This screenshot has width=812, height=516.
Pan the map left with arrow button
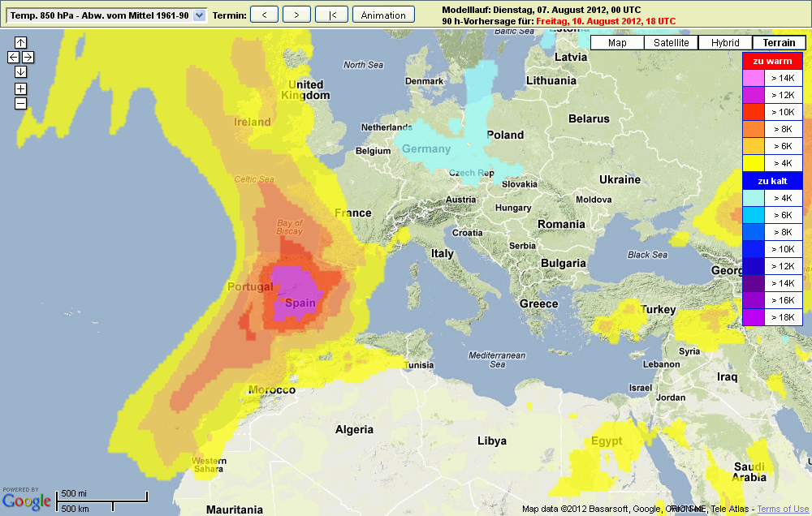tap(14, 57)
